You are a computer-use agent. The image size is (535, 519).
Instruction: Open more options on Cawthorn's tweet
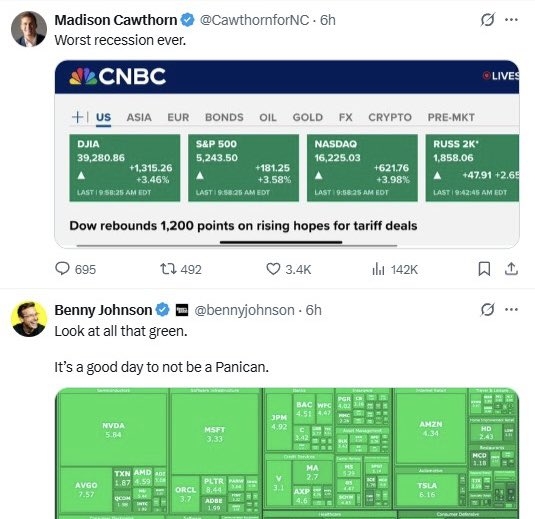click(511, 20)
